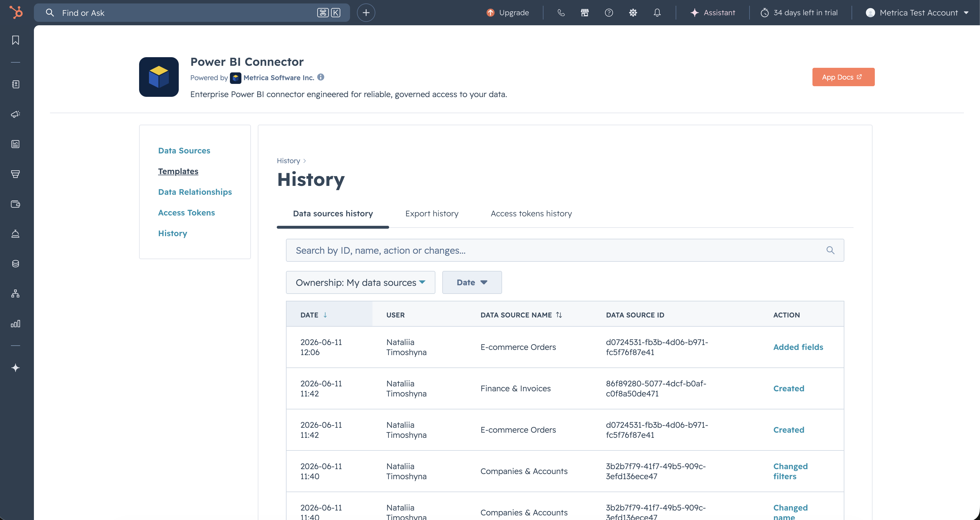
Task: Select the 2026-06-11 12:06 date cell
Action: click(321, 347)
